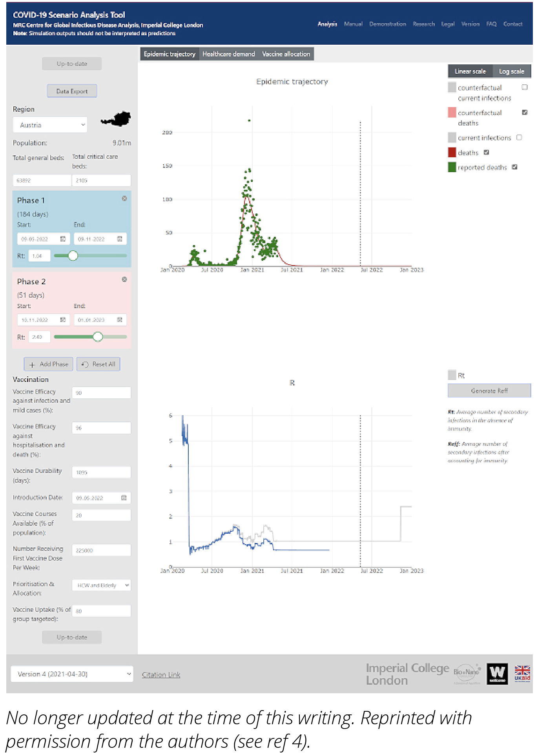Open calendar icon for Phase 1 end date

120,239
